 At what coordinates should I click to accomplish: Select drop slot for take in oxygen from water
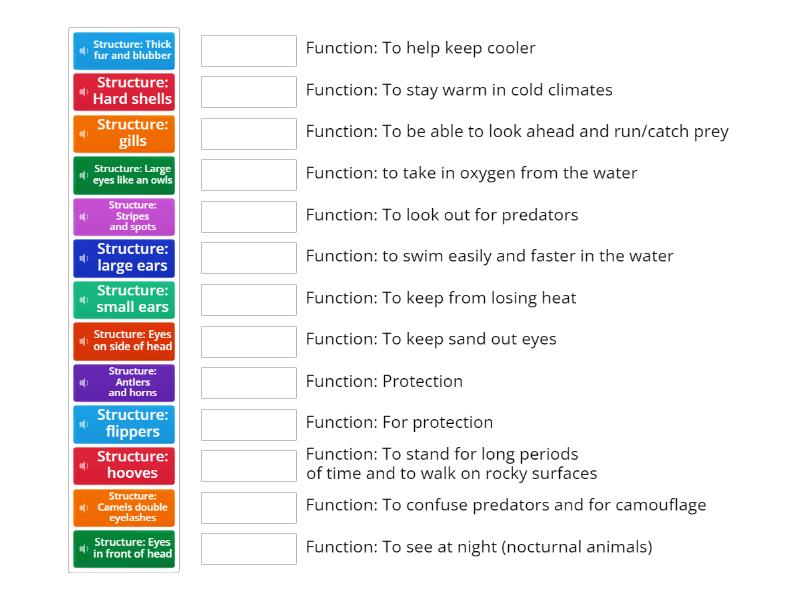[x=249, y=175]
